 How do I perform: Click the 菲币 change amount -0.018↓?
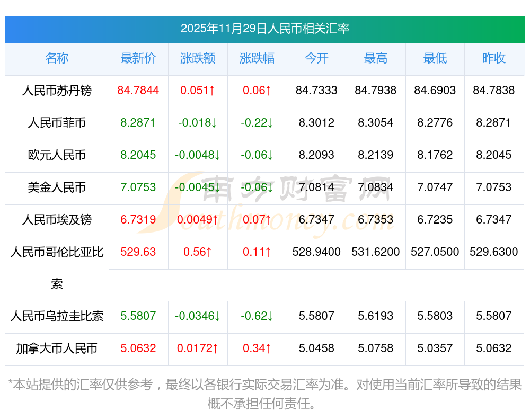click(x=197, y=122)
